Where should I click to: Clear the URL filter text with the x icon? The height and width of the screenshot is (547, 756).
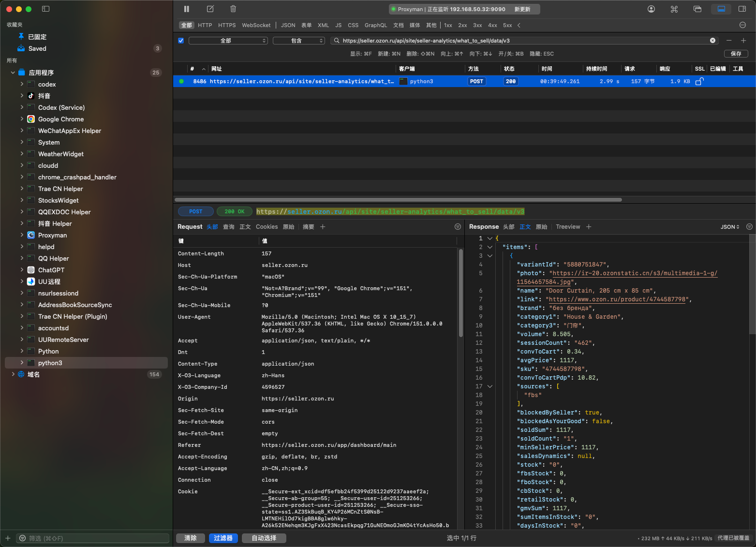coord(712,41)
